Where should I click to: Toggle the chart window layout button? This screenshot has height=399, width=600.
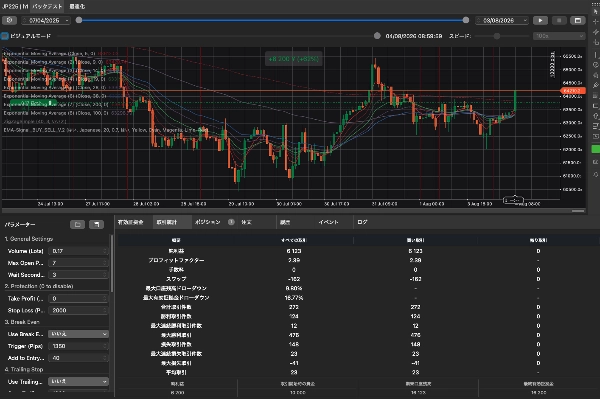(x=578, y=20)
